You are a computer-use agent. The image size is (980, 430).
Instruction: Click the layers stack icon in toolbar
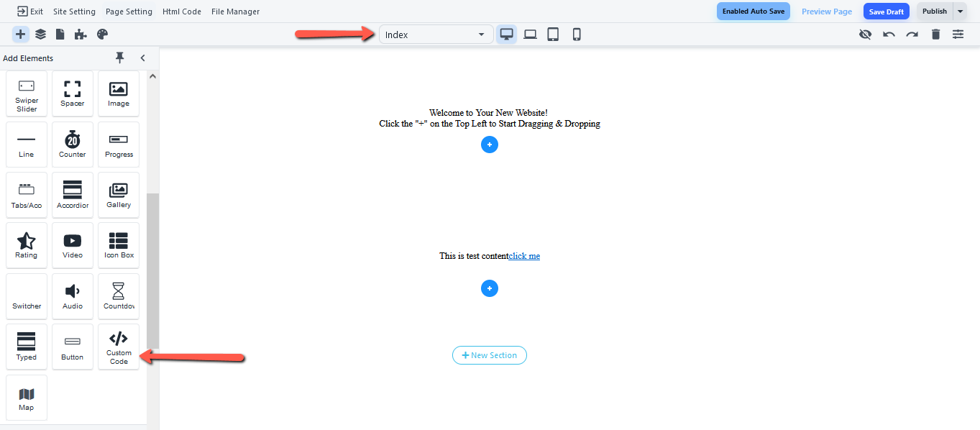click(40, 35)
